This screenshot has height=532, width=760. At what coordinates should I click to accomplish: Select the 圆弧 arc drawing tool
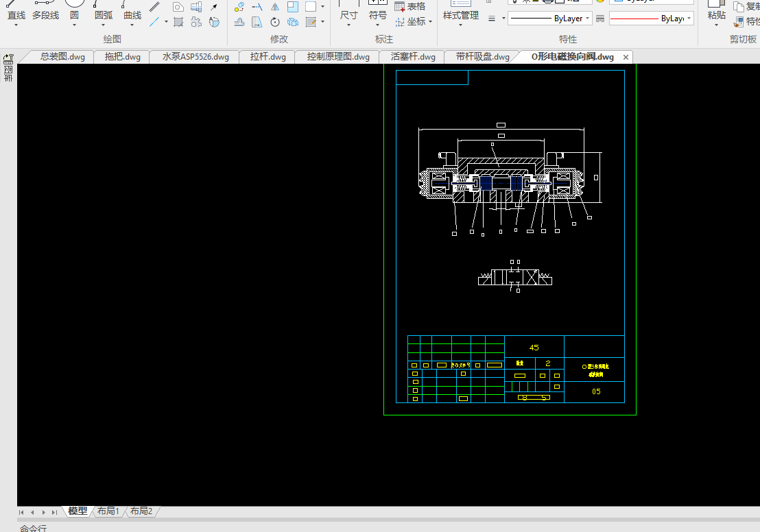(x=104, y=15)
